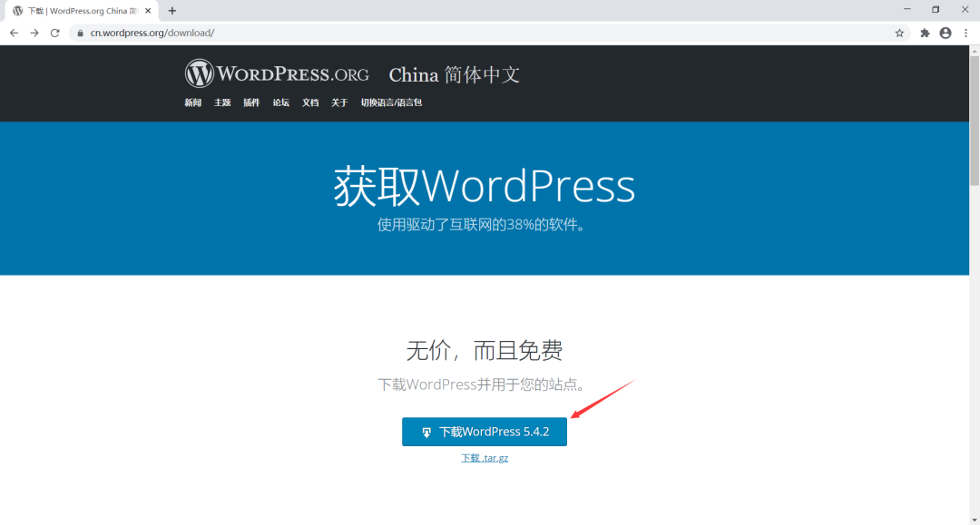Click the padlock site info icon
This screenshot has height=525, width=980.
[x=80, y=33]
